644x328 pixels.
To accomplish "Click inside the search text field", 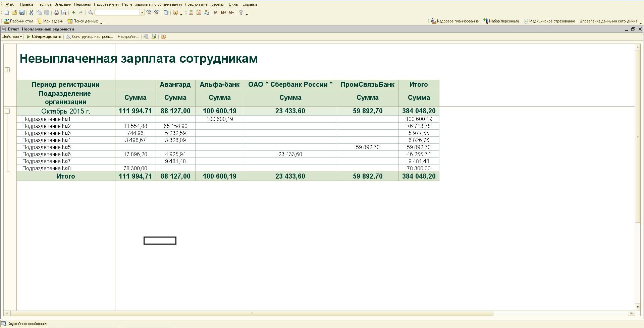I will 117,13.
